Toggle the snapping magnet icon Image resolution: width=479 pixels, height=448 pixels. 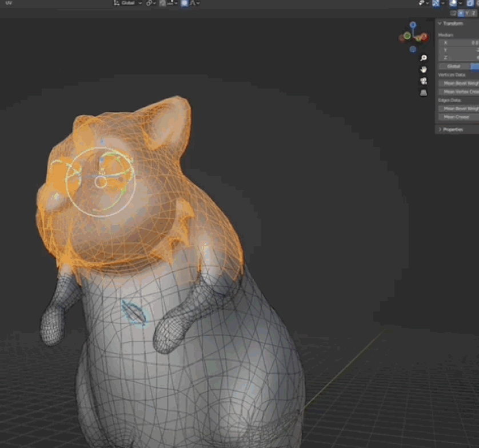(x=162, y=3)
